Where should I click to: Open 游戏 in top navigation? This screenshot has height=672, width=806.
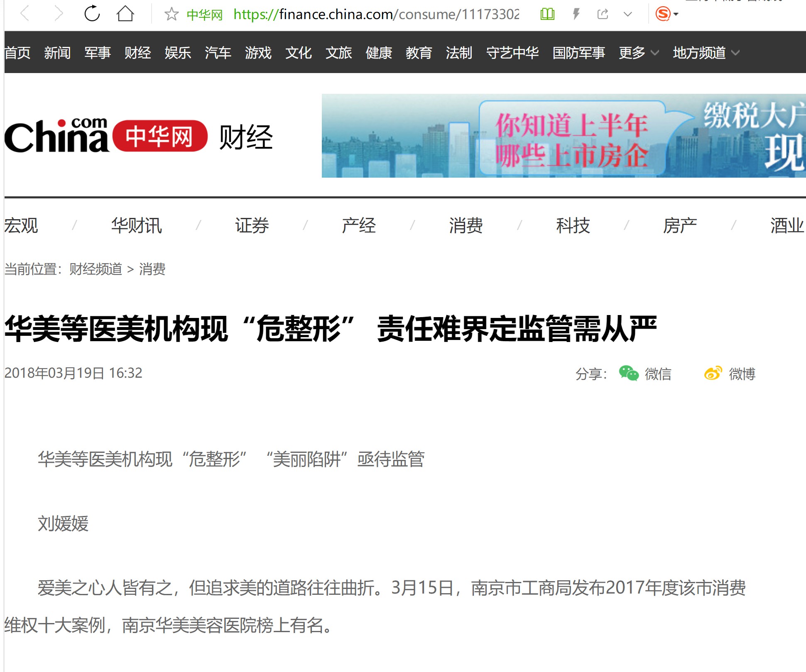[258, 53]
